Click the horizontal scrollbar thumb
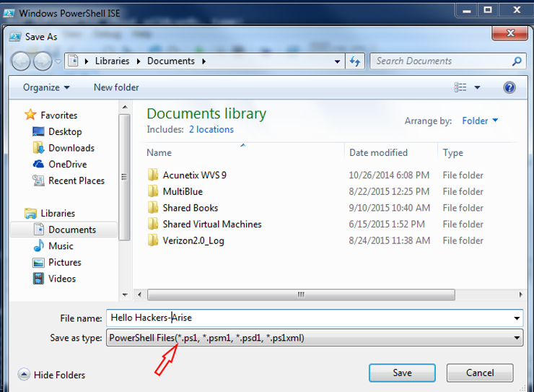This screenshot has height=392, width=534. coord(301,295)
